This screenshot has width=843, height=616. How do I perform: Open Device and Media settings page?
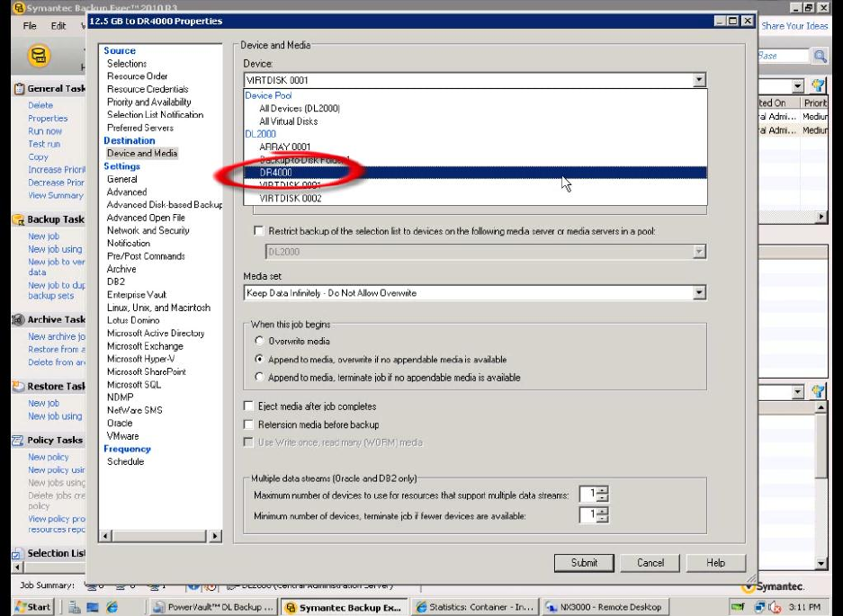[142, 153]
